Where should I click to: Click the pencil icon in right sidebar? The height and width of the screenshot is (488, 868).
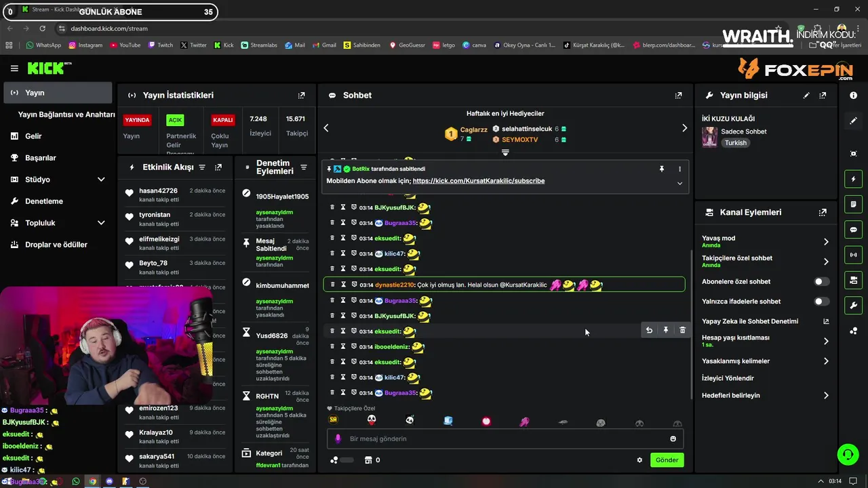coord(853,121)
